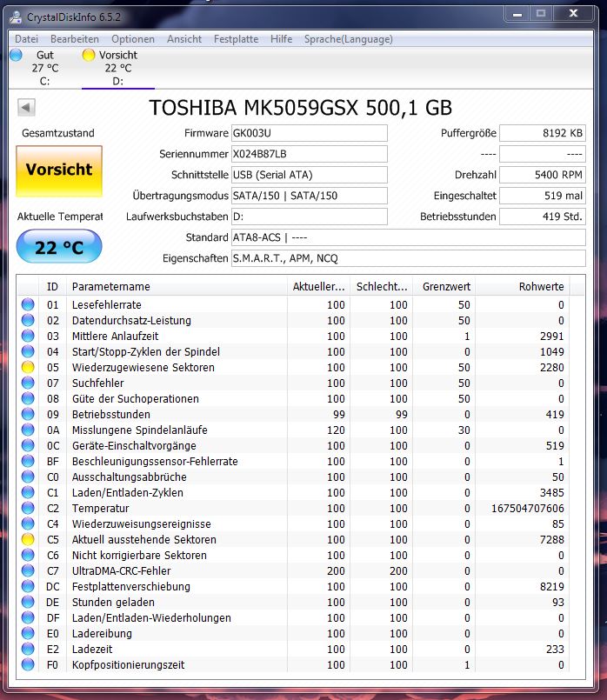
Task: Click raw value 7288 of pending sectors
Action: (x=551, y=539)
